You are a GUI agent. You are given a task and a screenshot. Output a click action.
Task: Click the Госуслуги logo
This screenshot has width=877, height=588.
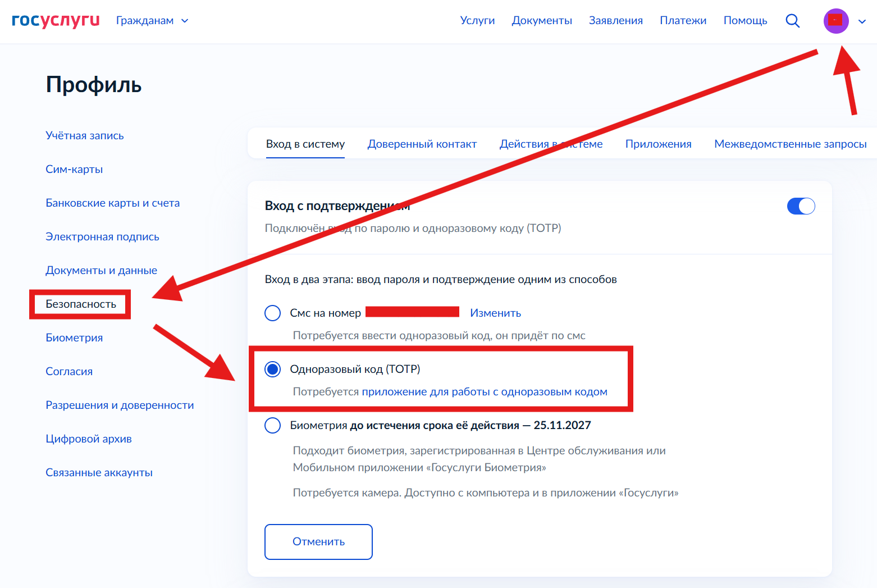point(56,20)
